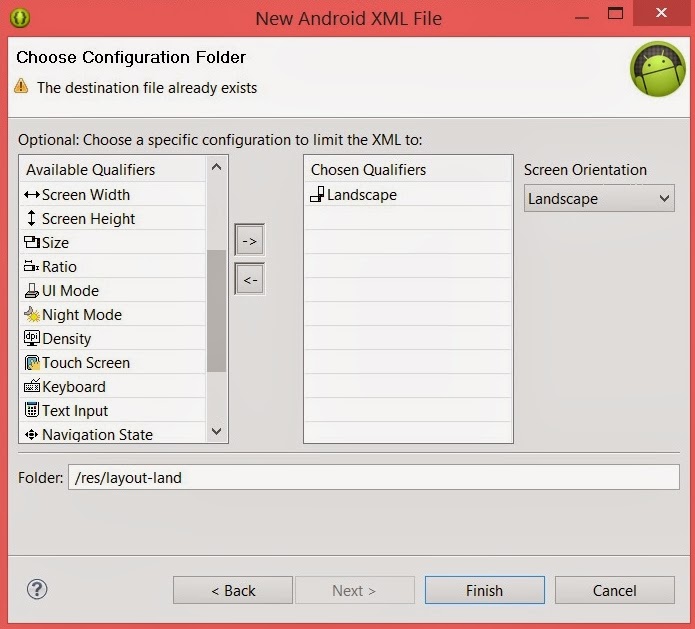
Task: Select Landscape in Chosen Qualifiers list
Action: pyautogui.click(x=408, y=194)
